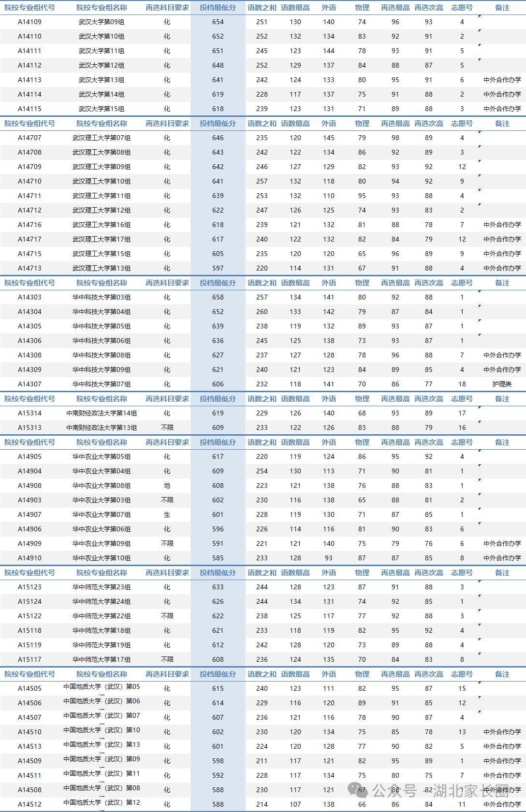Select the 华中农业大学第10组 foreign language score 93
Screen dimensions: 526x812
329,558
